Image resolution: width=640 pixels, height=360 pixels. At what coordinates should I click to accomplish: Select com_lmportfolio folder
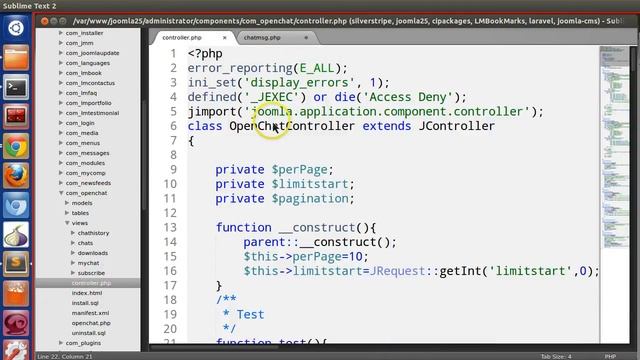[89, 103]
